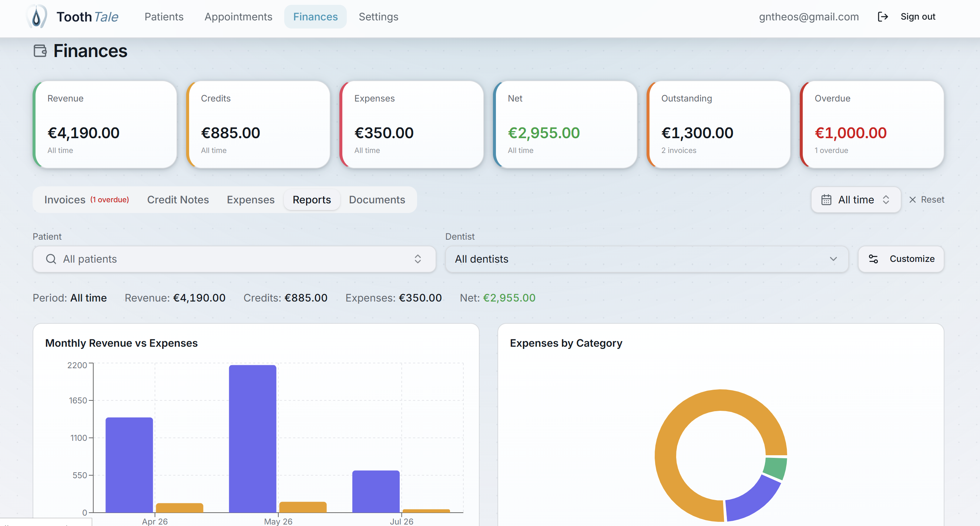Select the Finances navigation item
The image size is (980, 526).
click(315, 17)
